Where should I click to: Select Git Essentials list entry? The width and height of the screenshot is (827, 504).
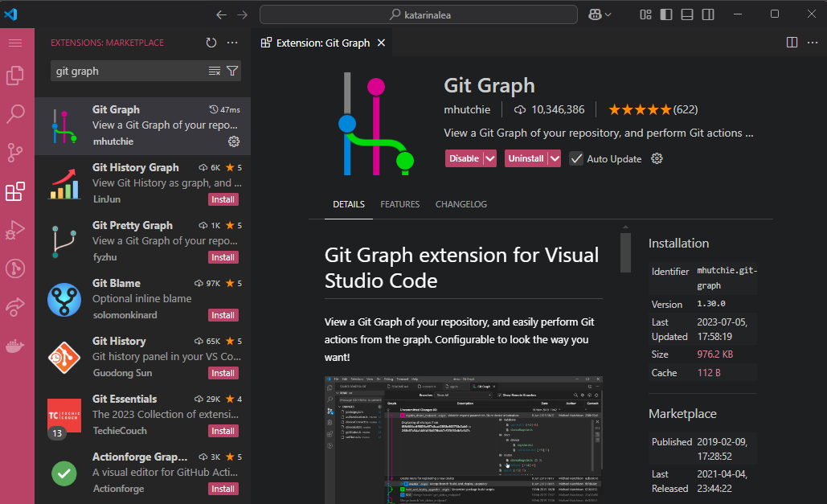(142, 415)
